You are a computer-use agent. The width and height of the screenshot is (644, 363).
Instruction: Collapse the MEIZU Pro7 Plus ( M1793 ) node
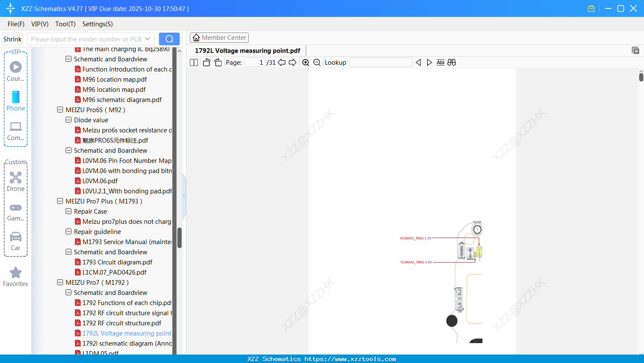coord(60,201)
